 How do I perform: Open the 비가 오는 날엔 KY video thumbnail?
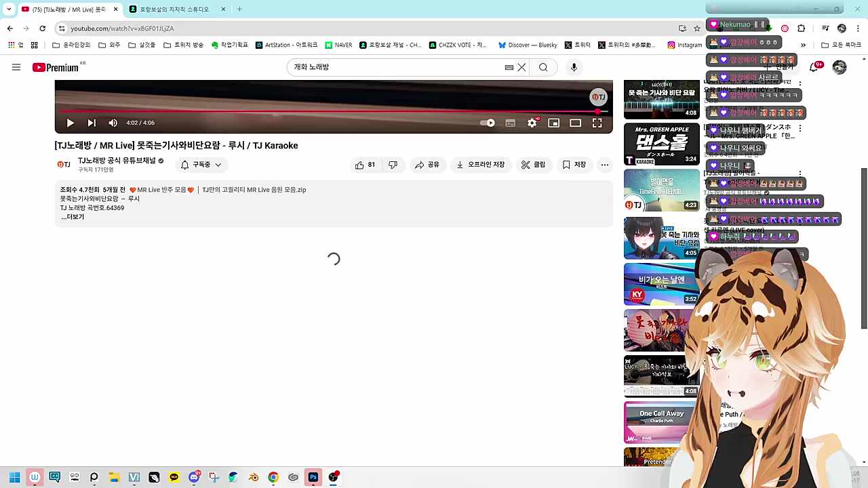click(661, 285)
